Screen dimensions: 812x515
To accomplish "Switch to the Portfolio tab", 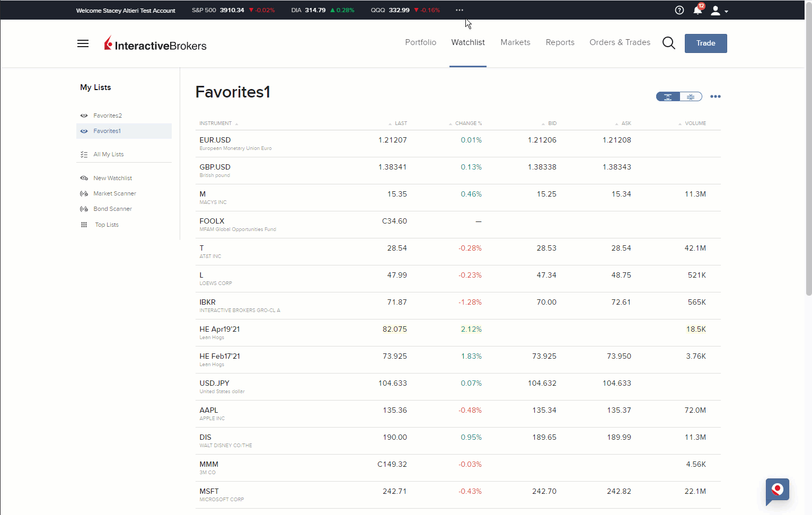I will [x=420, y=42].
